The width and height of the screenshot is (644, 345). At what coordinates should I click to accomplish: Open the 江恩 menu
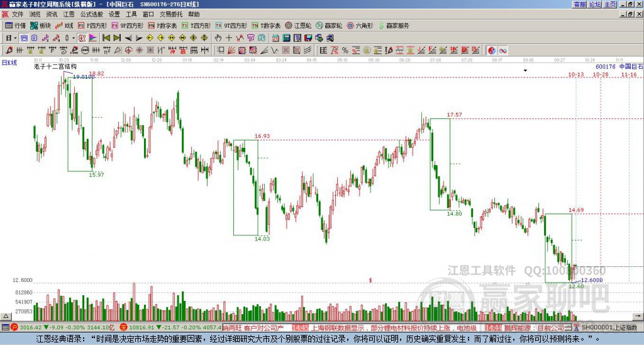(x=69, y=14)
